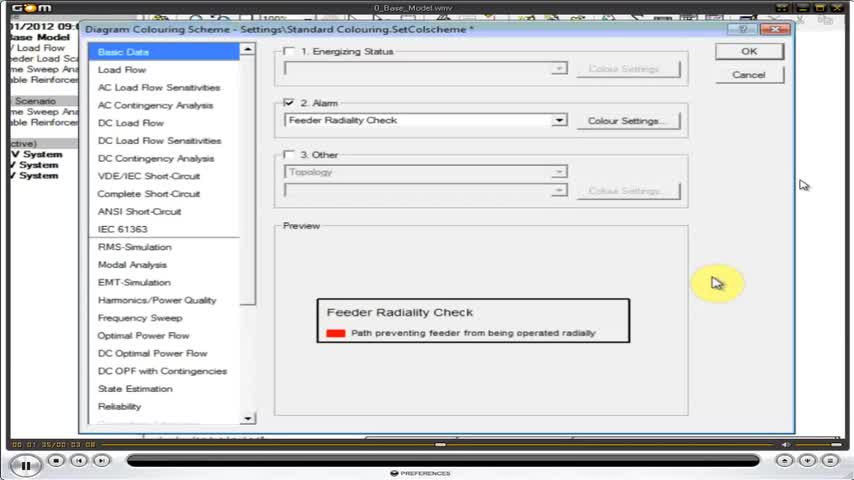
Task: Open the Energizing Status dropdown
Action: 559,68
